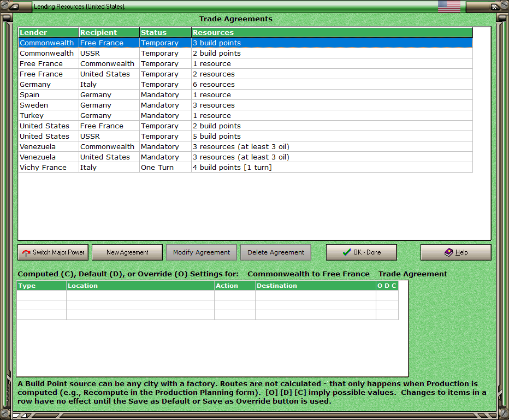Click the '4 build points [1 turn]' cell
The width and height of the screenshot is (509, 420).
pyautogui.click(x=332, y=168)
